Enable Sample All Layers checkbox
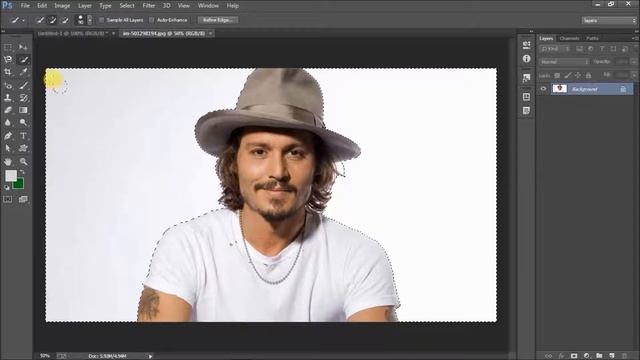 (102, 20)
